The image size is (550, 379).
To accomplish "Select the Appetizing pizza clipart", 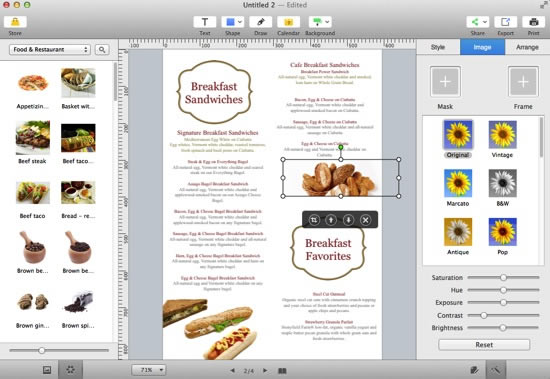I will click(x=33, y=83).
